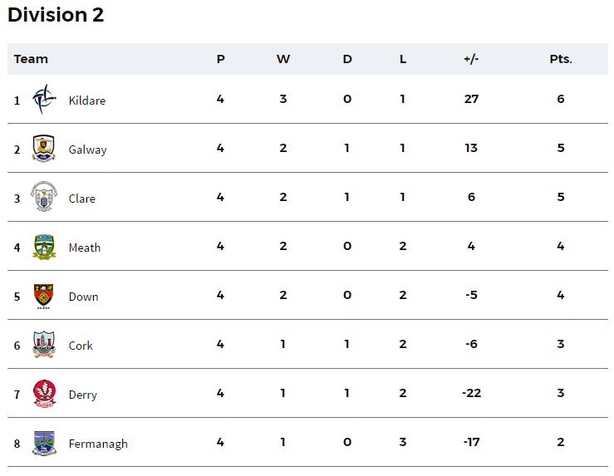Click Kildare's score difference of 27
Screen dimensions: 614x476
[x=471, y=99]
